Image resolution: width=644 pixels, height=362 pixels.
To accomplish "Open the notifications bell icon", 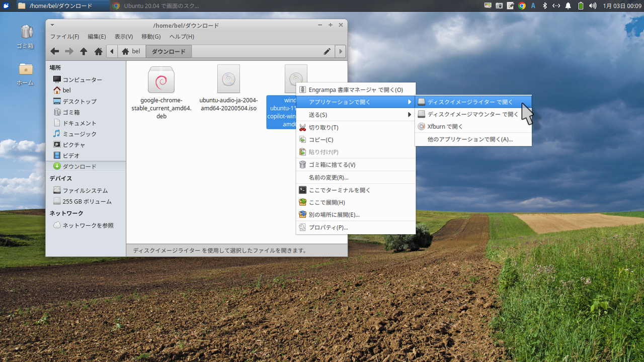I will tap(568, 6).
